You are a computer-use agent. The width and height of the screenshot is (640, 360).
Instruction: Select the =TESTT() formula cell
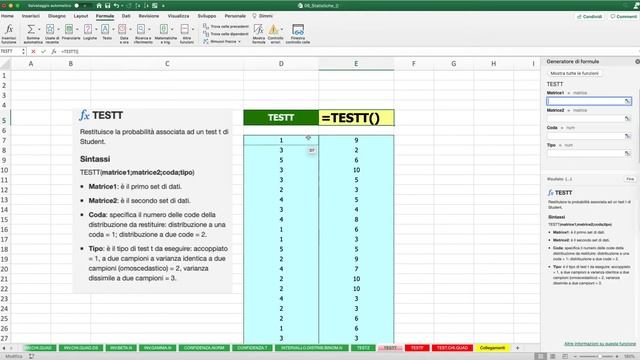pos(356,118)
